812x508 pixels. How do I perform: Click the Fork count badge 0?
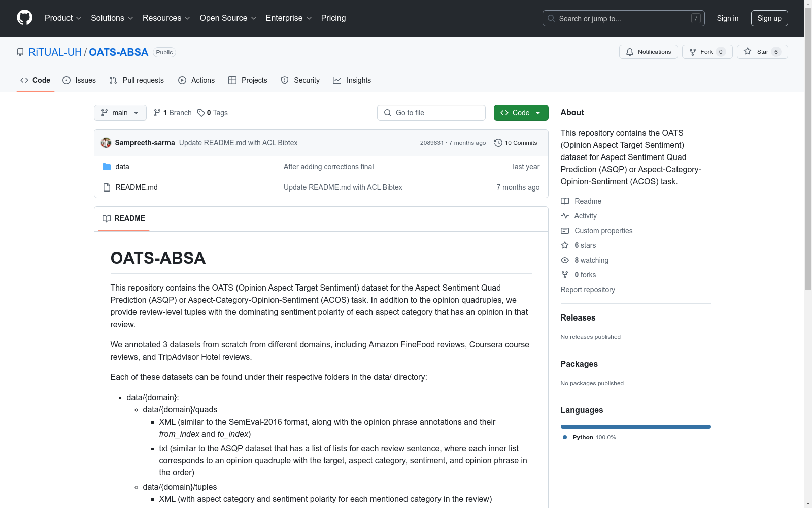721,52
